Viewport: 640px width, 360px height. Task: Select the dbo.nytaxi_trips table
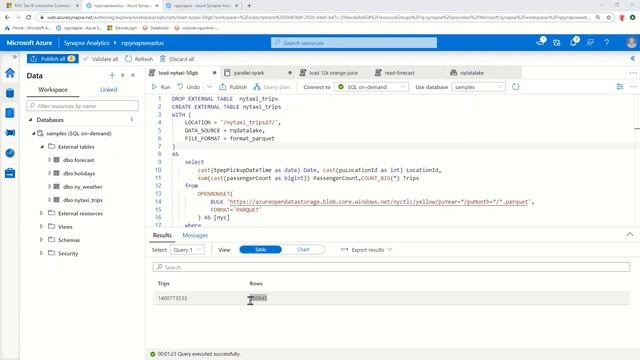pos(83,200)
